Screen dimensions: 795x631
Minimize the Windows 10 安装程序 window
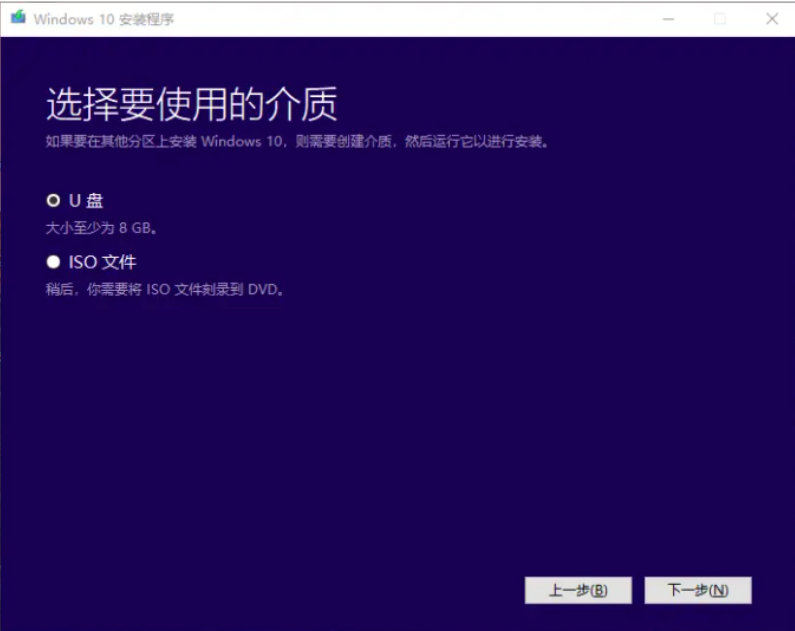click(x=666, y=19)
